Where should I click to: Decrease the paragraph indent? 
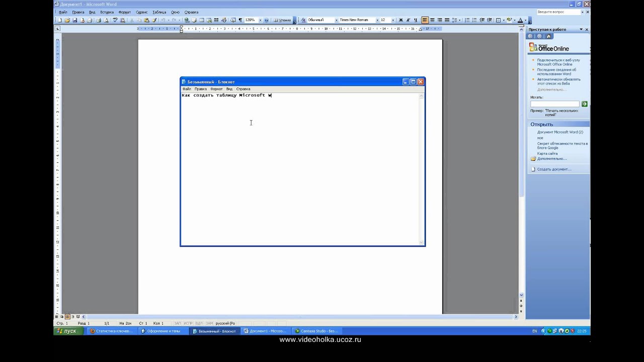point(481,20)
